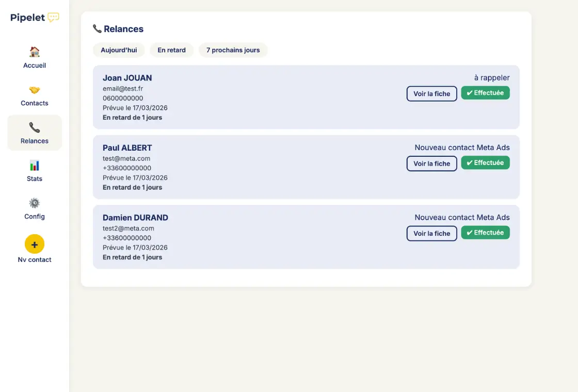Click the à rappeler label on Joan's card

[x=491, y=77]
